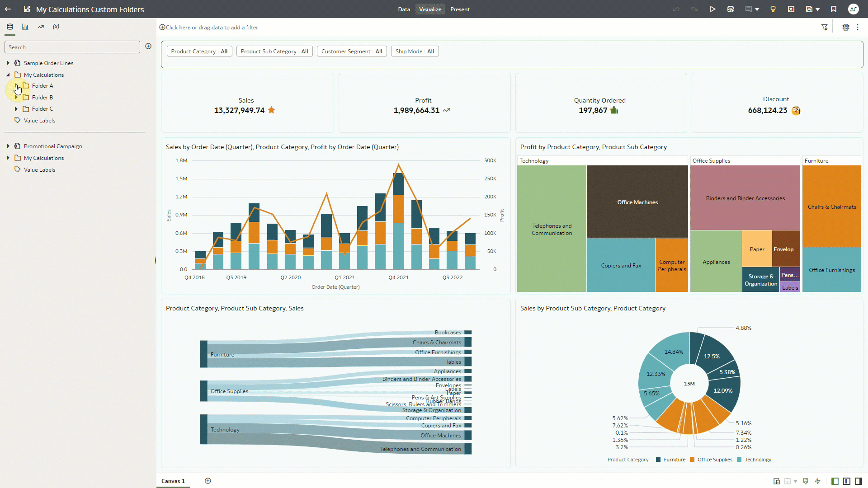
Task: Open filter settings via the filter icon
Action: click(824, 27)
